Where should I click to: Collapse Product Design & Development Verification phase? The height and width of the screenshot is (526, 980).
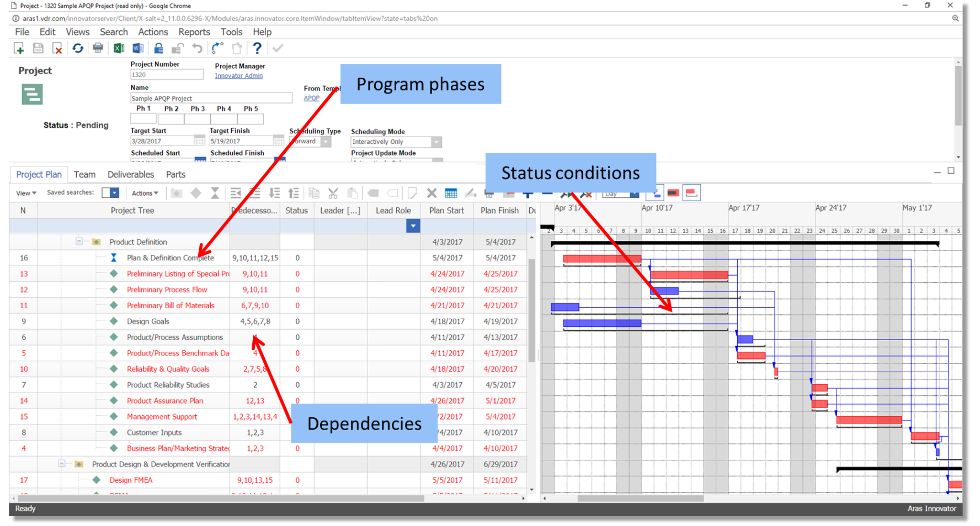click(62, 464)
